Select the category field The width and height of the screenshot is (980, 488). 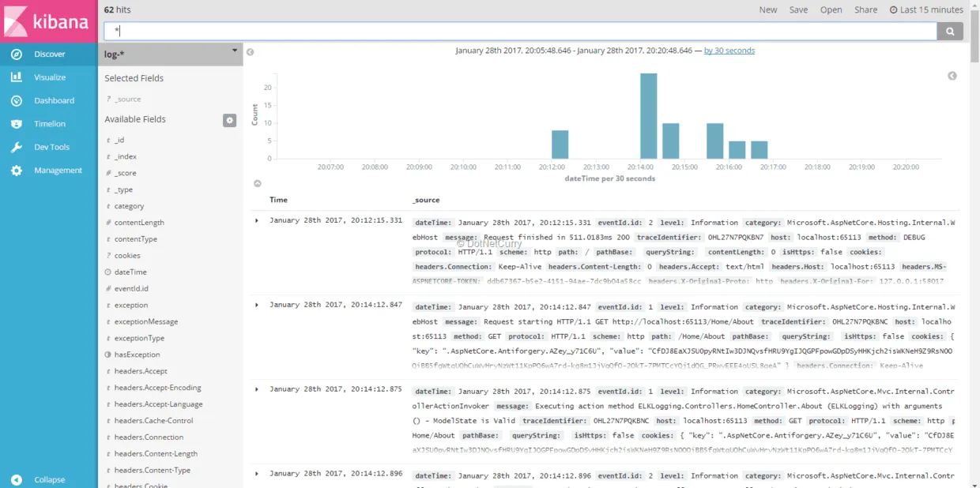[129, 206]
